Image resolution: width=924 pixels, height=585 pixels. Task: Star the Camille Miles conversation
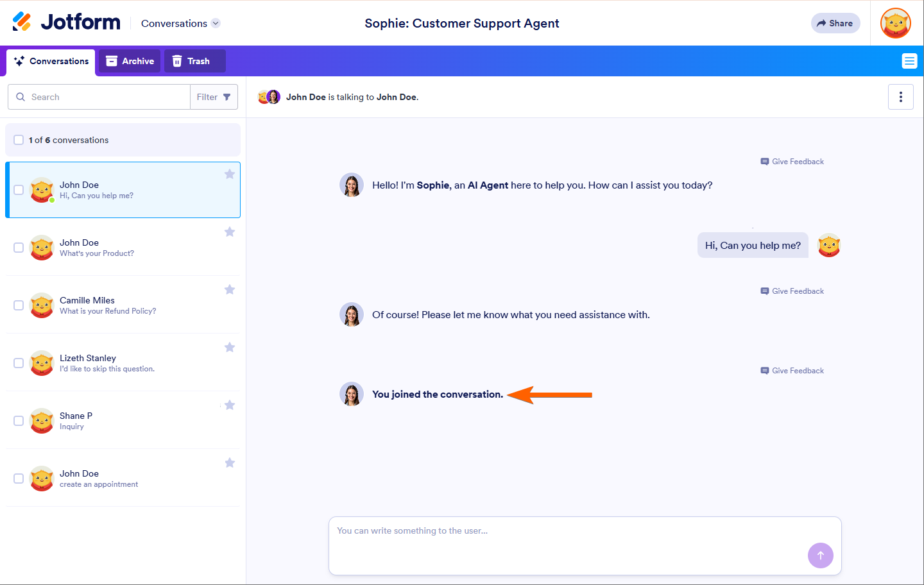(x=230, y=290)
